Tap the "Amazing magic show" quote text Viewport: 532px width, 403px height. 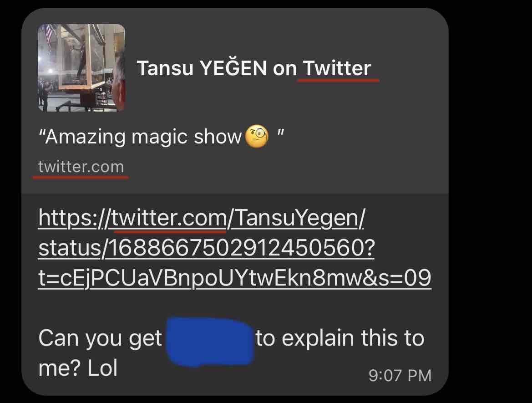pyautogui.click(x=140, y=137)
